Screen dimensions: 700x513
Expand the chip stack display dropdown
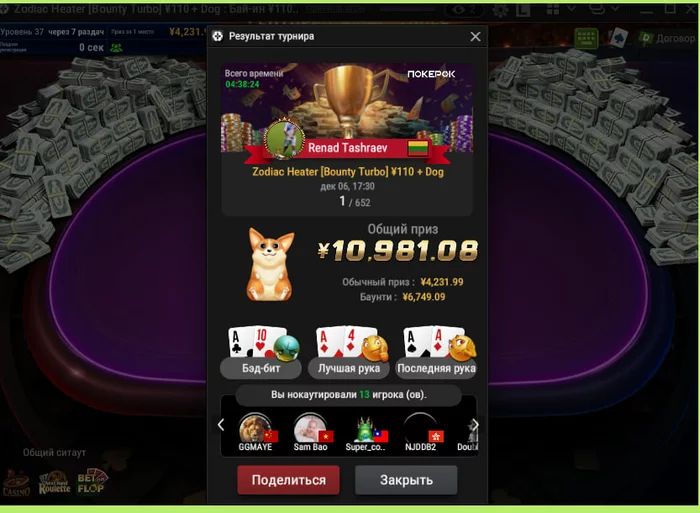click(604, 9)
